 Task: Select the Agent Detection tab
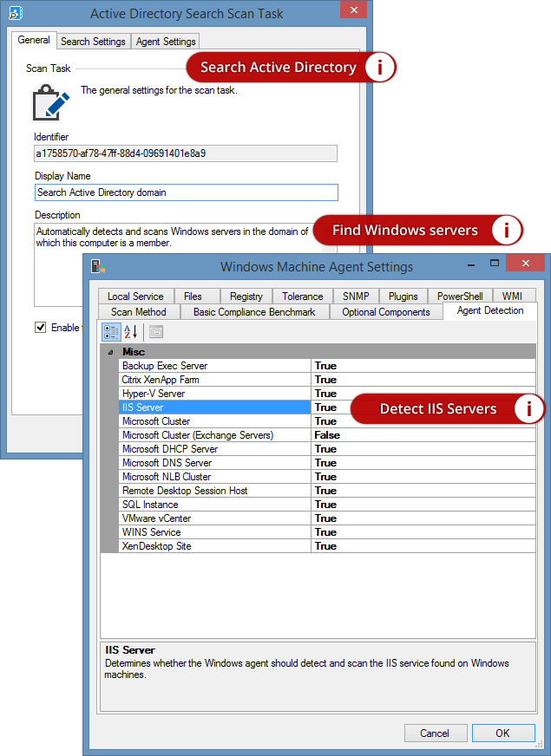(490, 310)
